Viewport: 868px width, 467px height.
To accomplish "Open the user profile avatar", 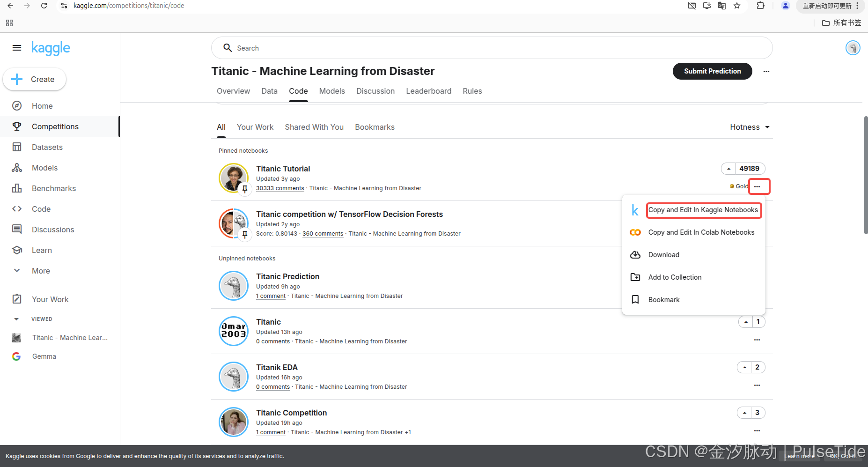I will coord(853,48).
